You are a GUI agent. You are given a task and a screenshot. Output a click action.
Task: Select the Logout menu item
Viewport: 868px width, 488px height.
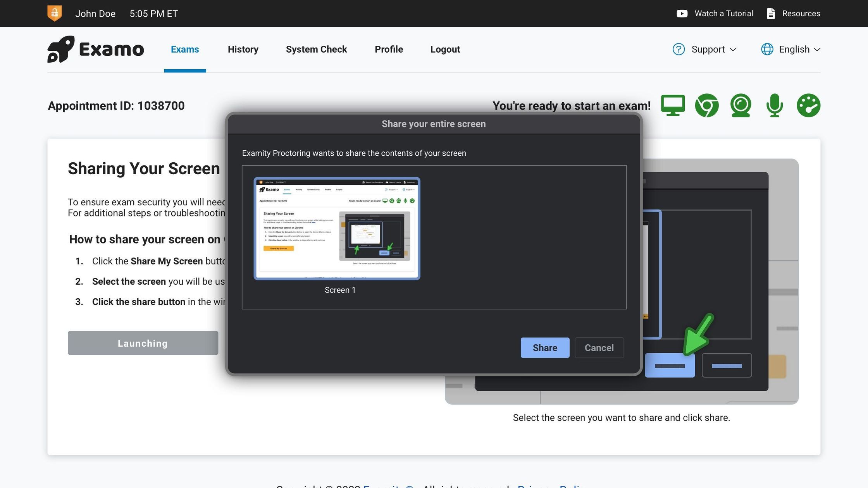click(x=445, y=49)
